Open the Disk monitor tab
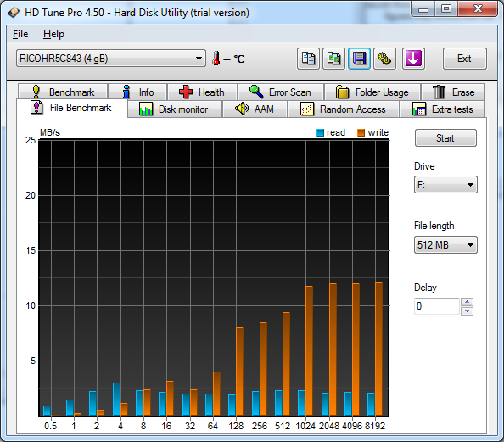The height and width of the screenshot is (442, 504). pyautogui.click(x=174, y=109)
